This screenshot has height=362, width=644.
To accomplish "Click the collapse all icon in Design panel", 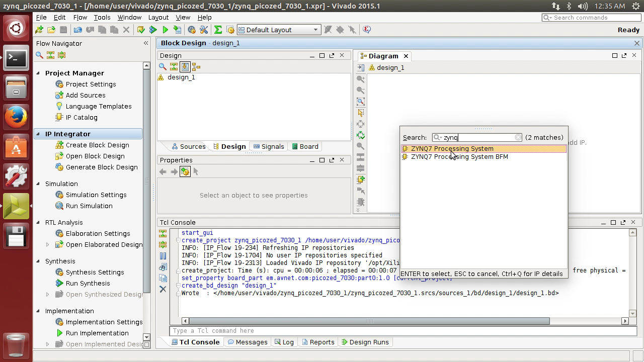I will [x=174, y=66].
